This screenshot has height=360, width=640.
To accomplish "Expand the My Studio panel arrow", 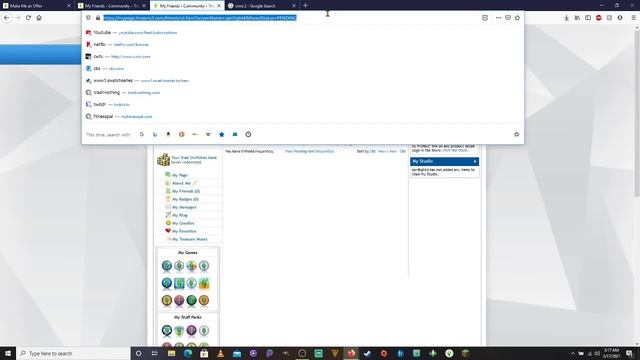I will [x=475, y=162].
